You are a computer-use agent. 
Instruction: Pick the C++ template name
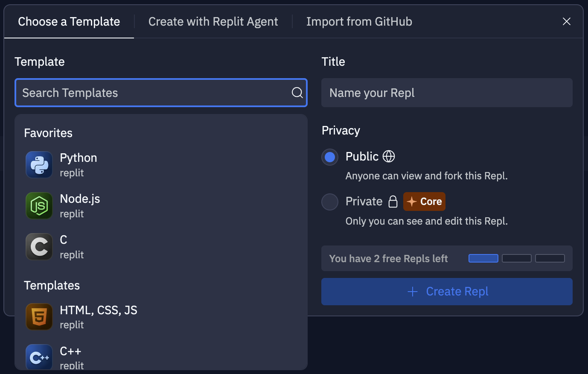coord(70,351)
